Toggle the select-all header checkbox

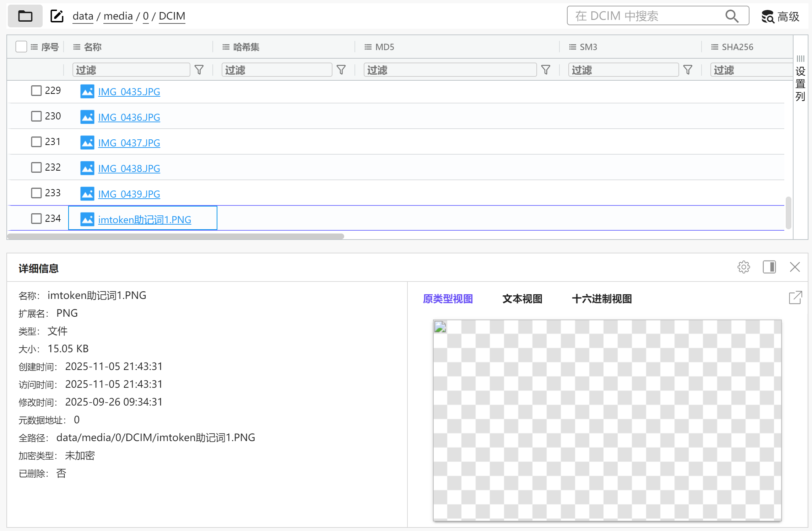click(21, 47)
